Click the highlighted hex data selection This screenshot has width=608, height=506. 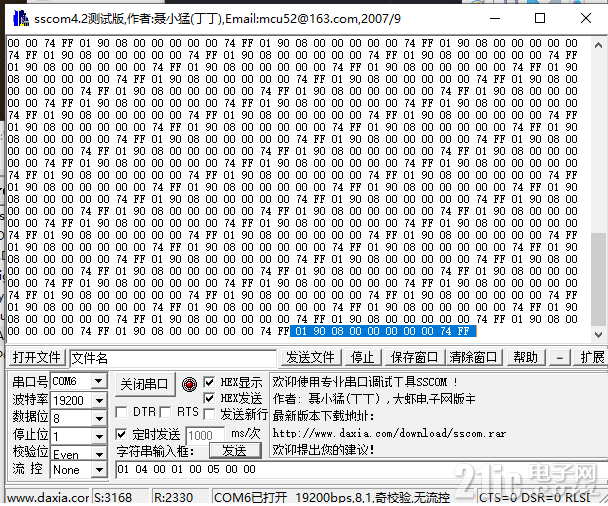(383, 331)
